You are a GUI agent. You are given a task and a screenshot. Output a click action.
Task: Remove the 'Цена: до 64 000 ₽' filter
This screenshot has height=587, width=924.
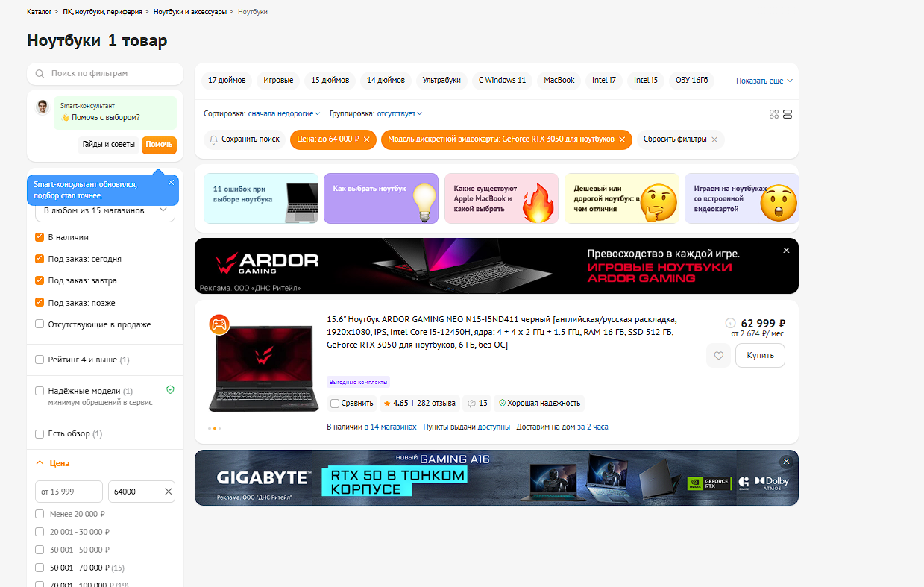point(366,139)
